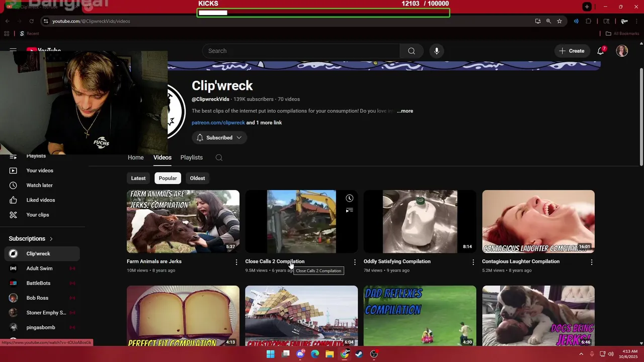Open Contagious Laughter Compilation thumbnail

pos(538,221)
